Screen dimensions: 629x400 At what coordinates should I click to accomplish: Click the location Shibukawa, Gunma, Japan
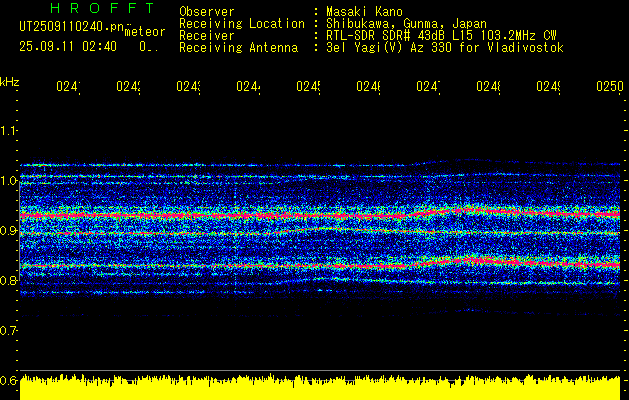pyautogui.click(x=406, y=24)
